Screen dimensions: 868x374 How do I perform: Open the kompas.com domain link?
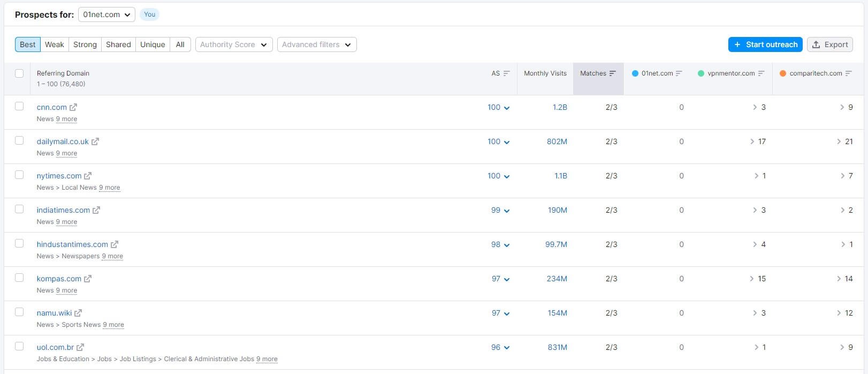tap(59, 279)
